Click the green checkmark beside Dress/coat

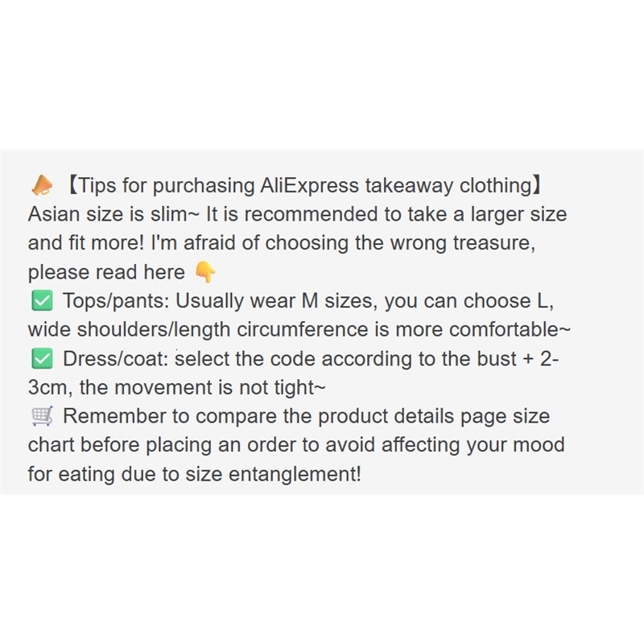pyautogui.click(x=41, y=359)
